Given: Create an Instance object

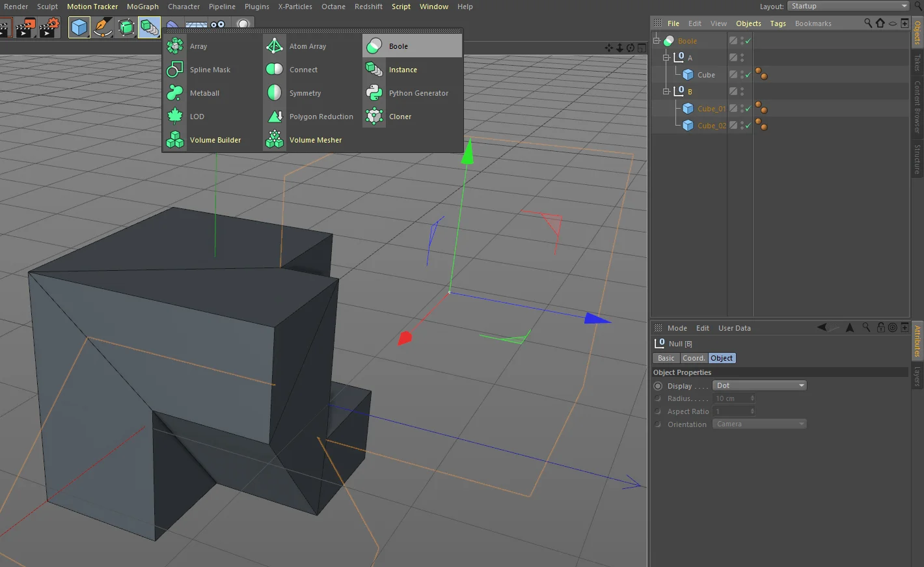Looking at the screenshot, I should tap(412, 70).
